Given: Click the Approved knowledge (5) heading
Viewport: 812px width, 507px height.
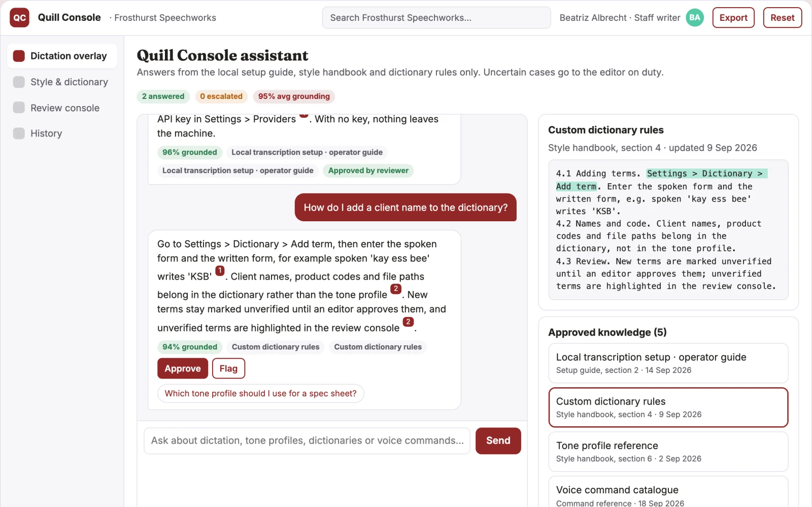Looking at the screenshot, I should (x=607, y=332).
